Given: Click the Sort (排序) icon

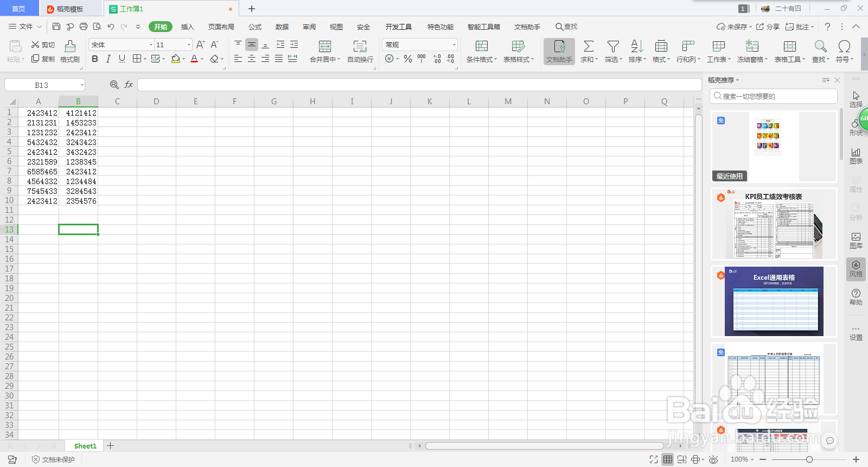Looking at the screenshot, I should [x=637, y=46].
